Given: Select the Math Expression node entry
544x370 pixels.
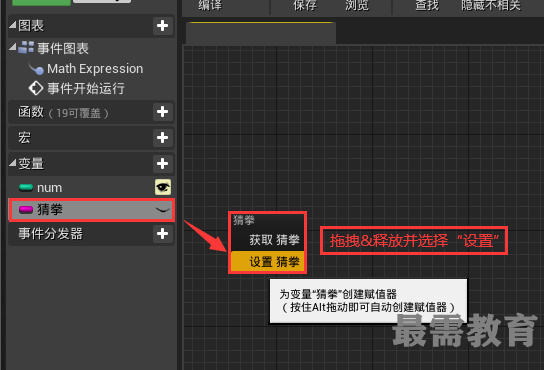Looking at the screenshot, I should click(x=95, y=69).
